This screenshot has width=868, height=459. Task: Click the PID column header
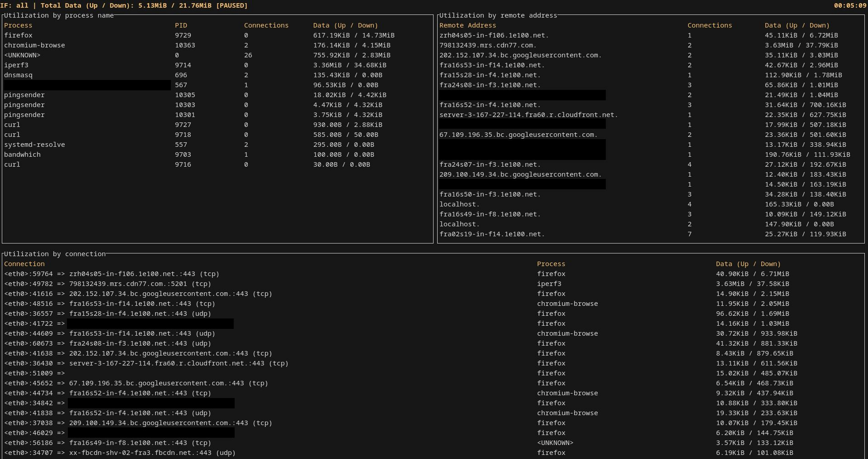(181, 25)
